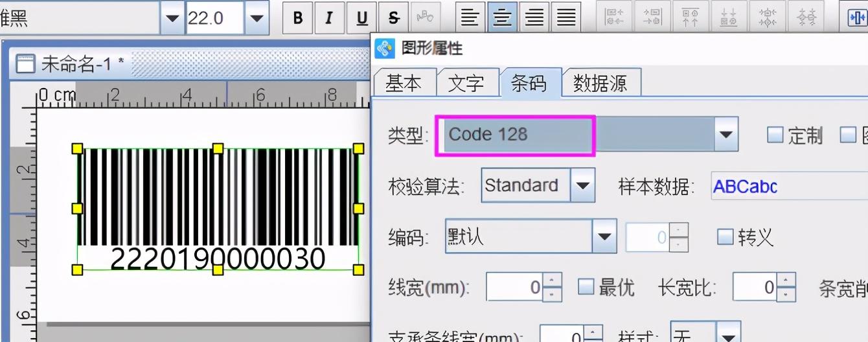This screenshot has width=868, height=342.
Task: Click the grayed font effect icon after strikethrough
Action: tap(425, 17)
